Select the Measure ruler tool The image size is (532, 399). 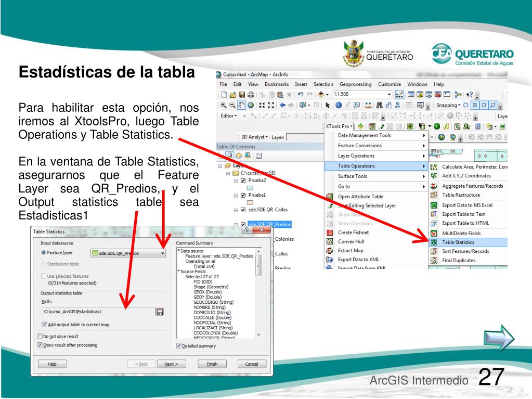[x=368, y=105]
